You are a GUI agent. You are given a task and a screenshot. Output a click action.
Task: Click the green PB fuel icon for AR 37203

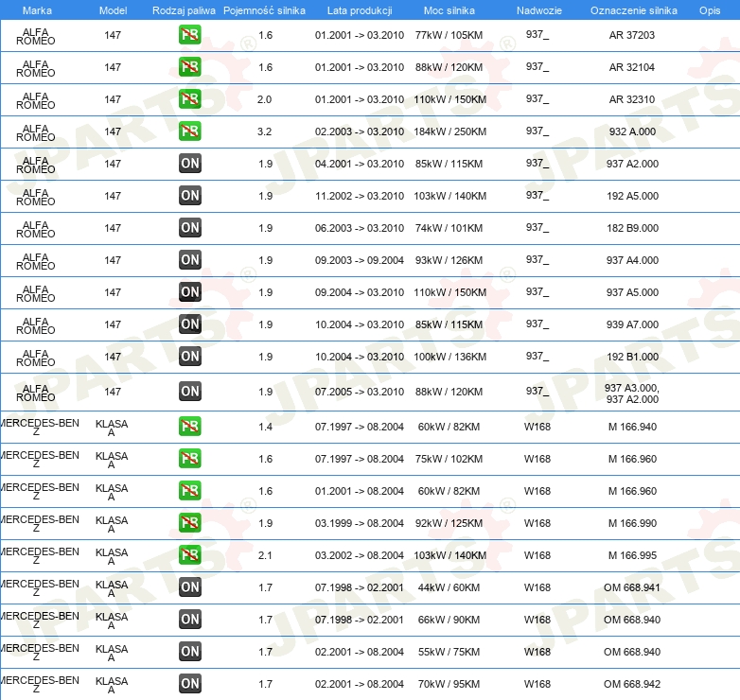[189, 35]
